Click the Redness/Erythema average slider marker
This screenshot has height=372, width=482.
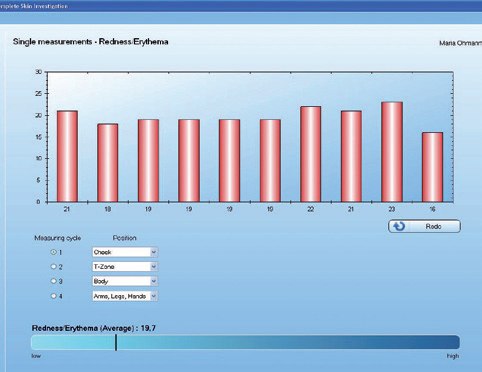pos(116,342)
